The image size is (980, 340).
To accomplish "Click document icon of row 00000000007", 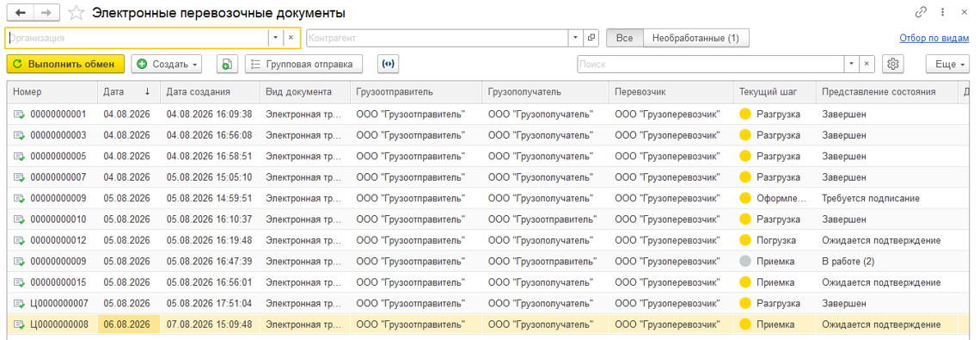I will pos(20,177).
